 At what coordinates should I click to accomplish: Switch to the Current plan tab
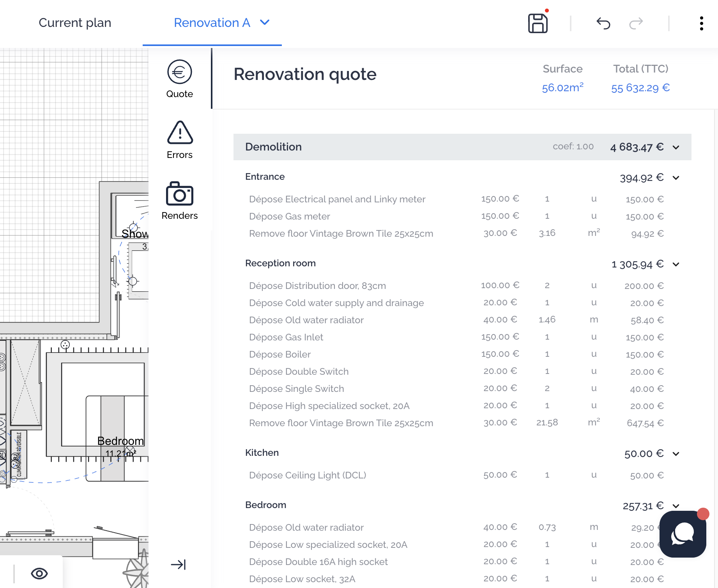(75, 23)
